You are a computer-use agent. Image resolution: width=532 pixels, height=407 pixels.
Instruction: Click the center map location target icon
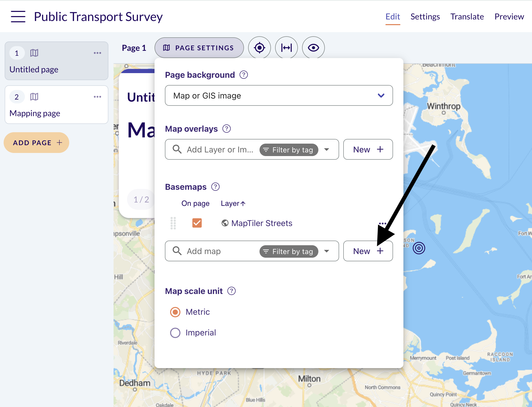pos(260,48)
